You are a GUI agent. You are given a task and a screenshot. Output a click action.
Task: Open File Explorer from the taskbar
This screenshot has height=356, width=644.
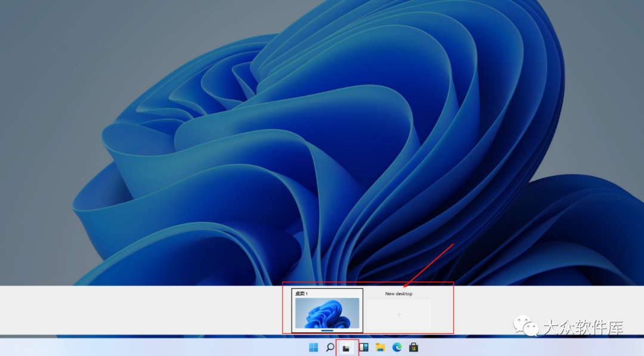(x=380, y=346)
